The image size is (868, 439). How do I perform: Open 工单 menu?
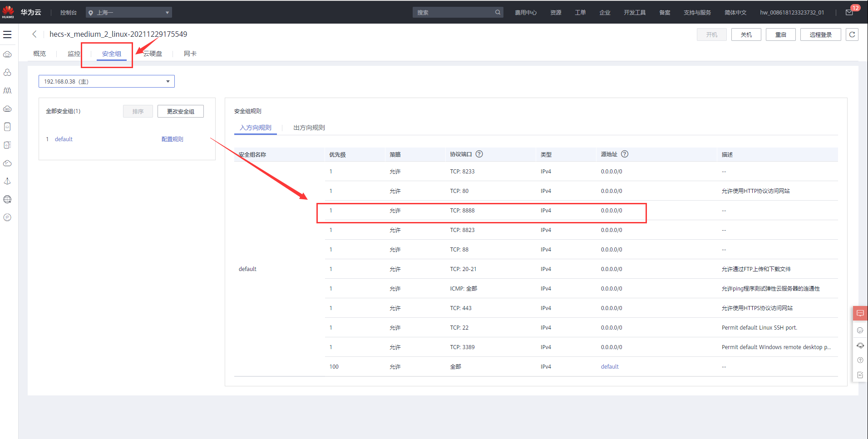tap(580, 13)
